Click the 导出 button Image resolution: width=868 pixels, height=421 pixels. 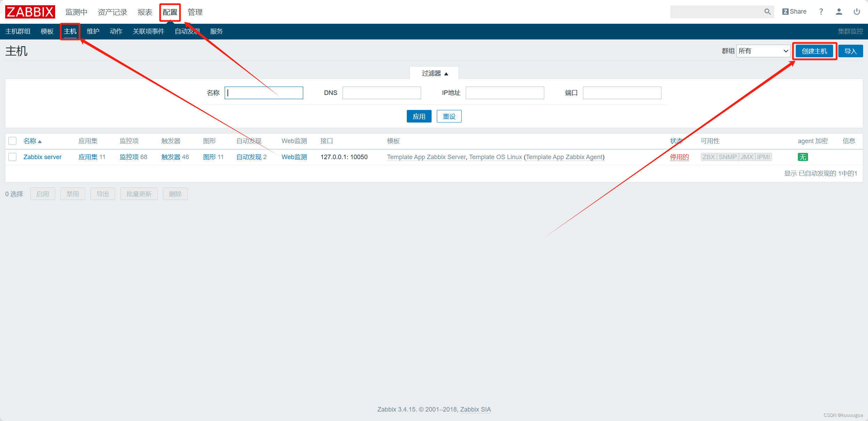pyautogui.click(x=103, y=194)
